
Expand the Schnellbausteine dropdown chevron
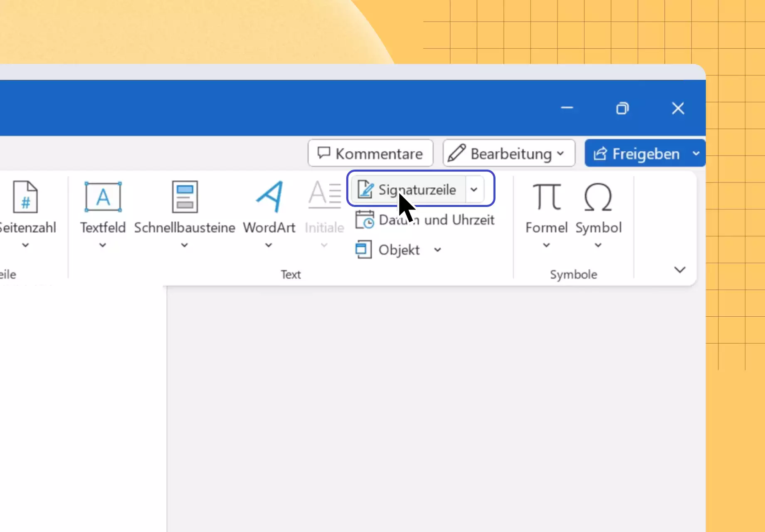(x=185, y=245)
